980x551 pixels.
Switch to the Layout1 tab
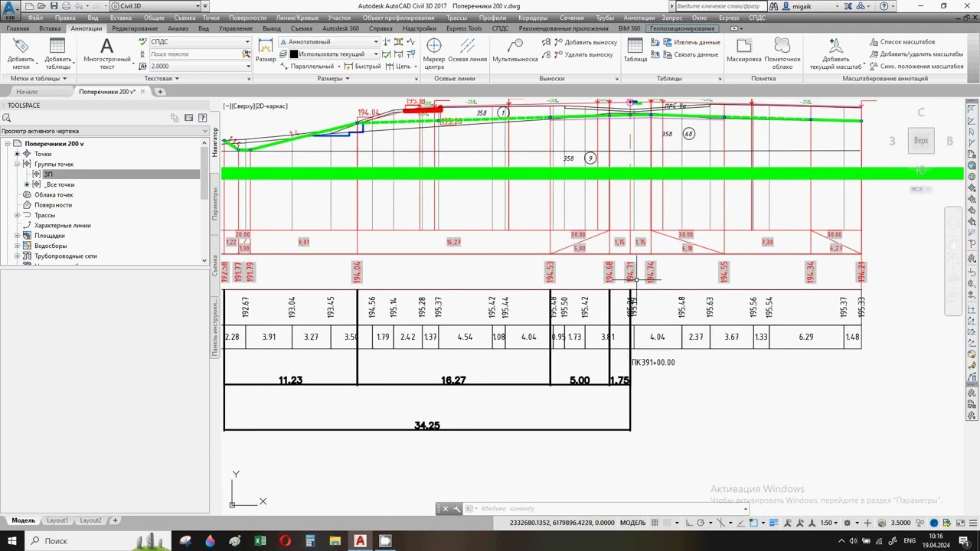point(57,520)
